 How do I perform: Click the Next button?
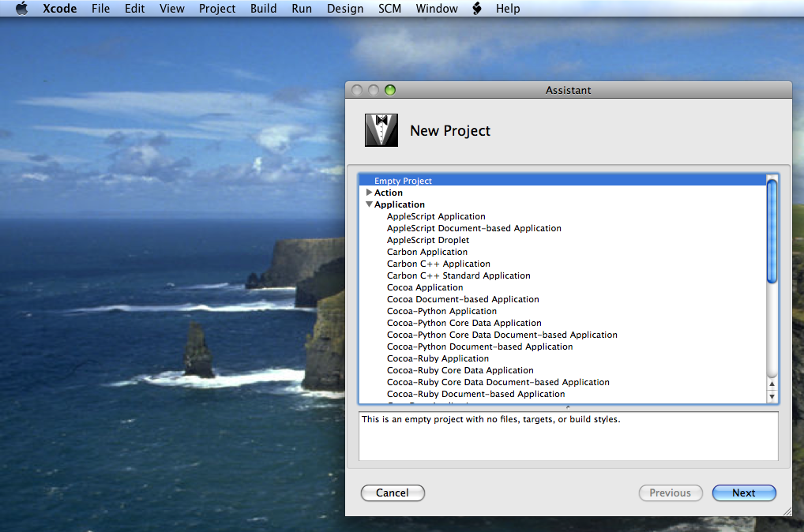(x=744, y=493)
